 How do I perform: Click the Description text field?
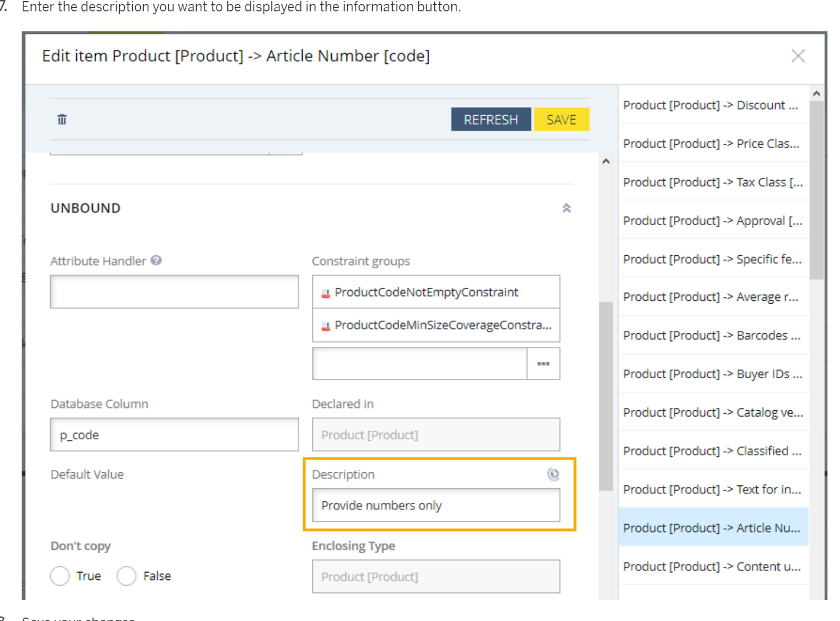coord(436,505)
